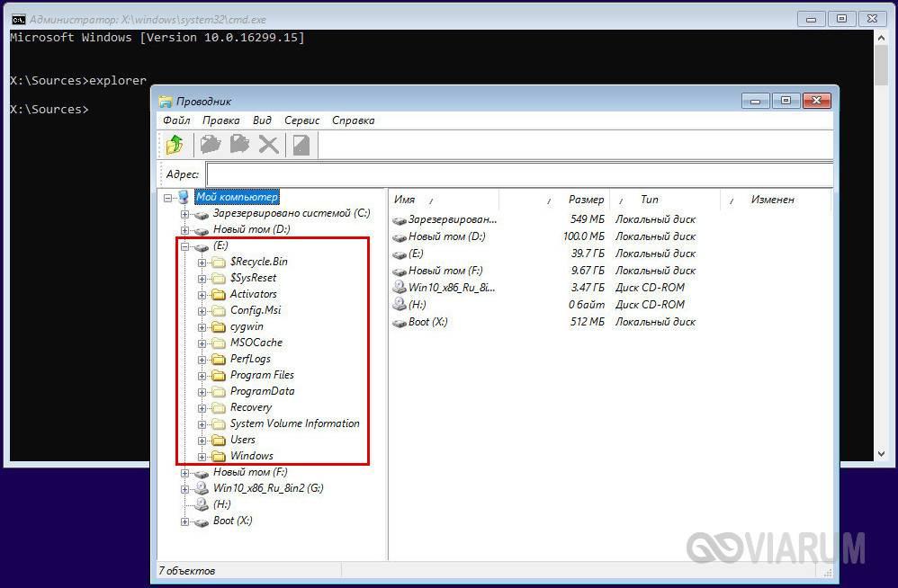Select Зарезервирован... row in file list
Image resolution: width=898 pixels, height=588 pixels.
(544, 219)
